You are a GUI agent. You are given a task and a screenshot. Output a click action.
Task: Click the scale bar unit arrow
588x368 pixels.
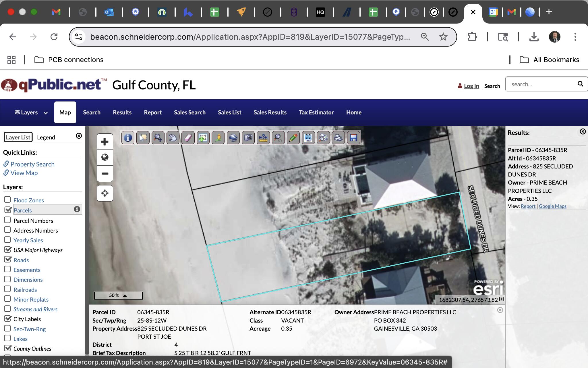click(x=125, y=296)
